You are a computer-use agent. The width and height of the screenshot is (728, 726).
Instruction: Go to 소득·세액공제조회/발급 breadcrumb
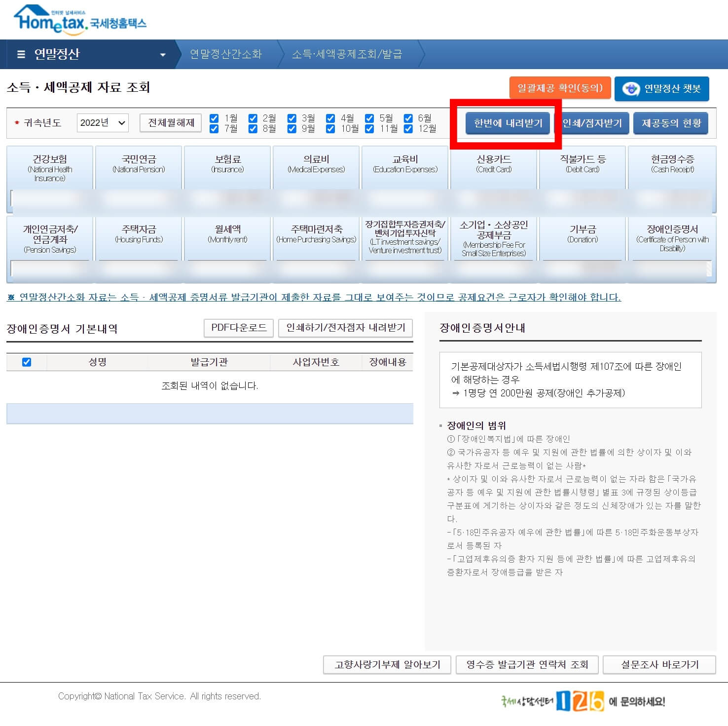click(347, 54)
